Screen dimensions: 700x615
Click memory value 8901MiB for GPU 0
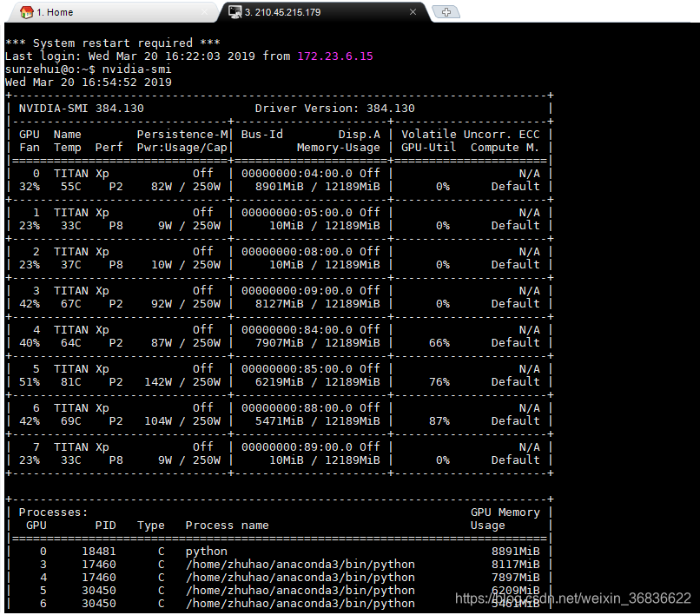tap(280, 187)
